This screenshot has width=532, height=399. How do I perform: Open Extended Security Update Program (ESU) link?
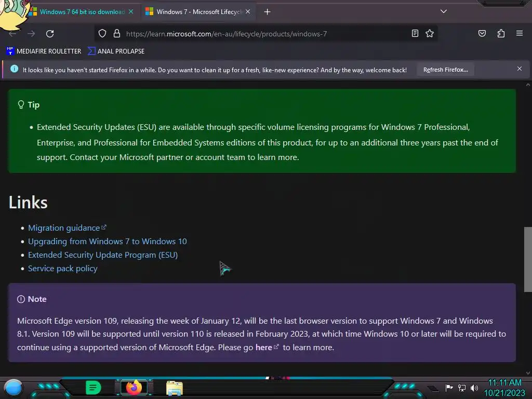point(103,255)
